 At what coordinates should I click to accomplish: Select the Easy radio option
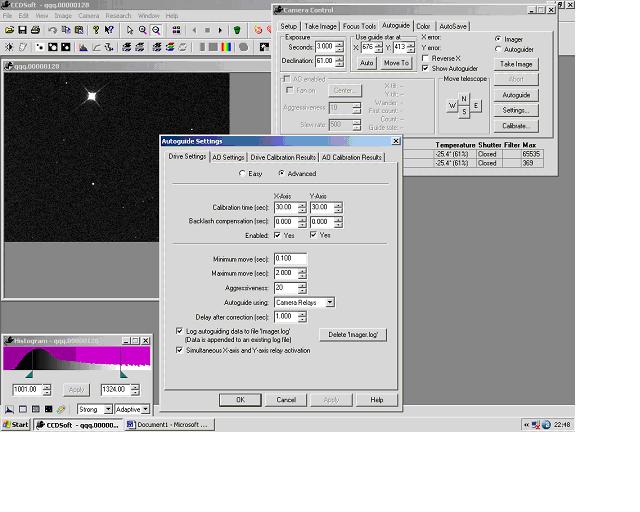(242, 174)
